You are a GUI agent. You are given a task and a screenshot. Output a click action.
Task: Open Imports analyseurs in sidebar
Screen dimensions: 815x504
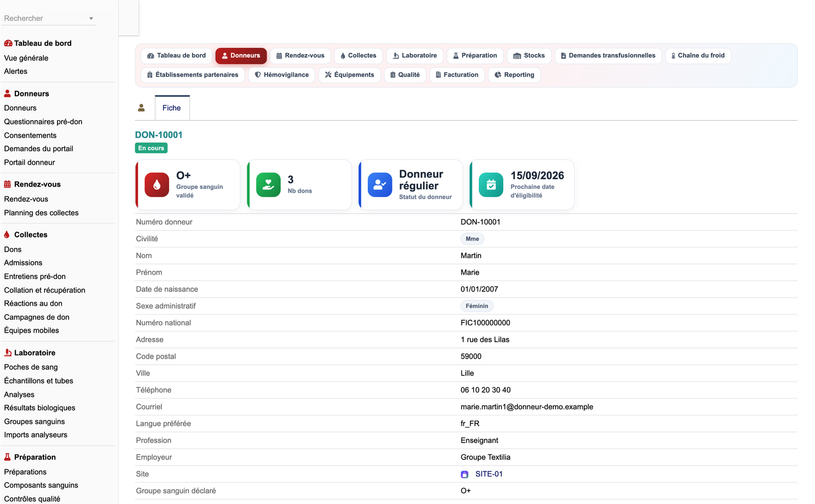[36, 435]
